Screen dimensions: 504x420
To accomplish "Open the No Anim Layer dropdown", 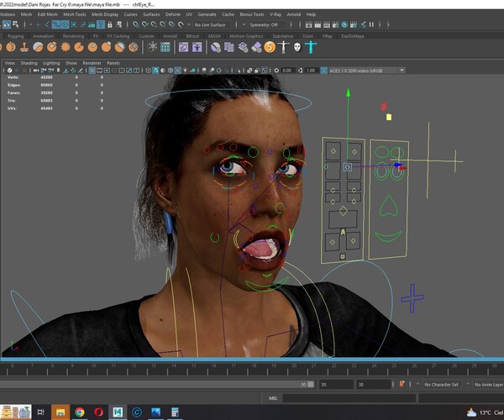I will (x=489, y=385).
